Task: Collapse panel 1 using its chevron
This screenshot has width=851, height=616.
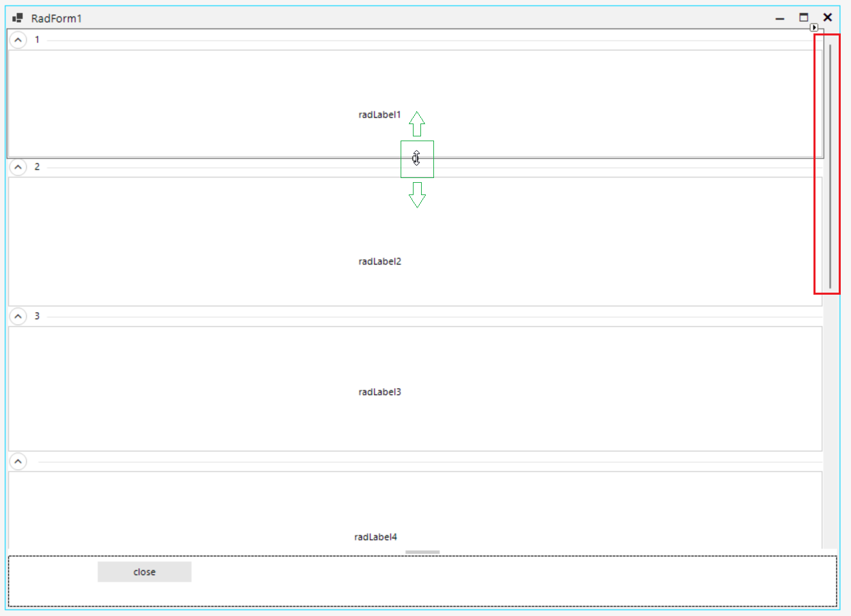Action: click(x=18, y=40)
